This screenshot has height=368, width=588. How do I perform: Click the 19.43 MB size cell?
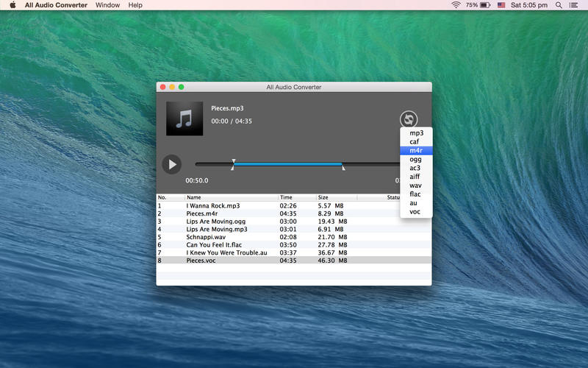[x=332, y=222]
